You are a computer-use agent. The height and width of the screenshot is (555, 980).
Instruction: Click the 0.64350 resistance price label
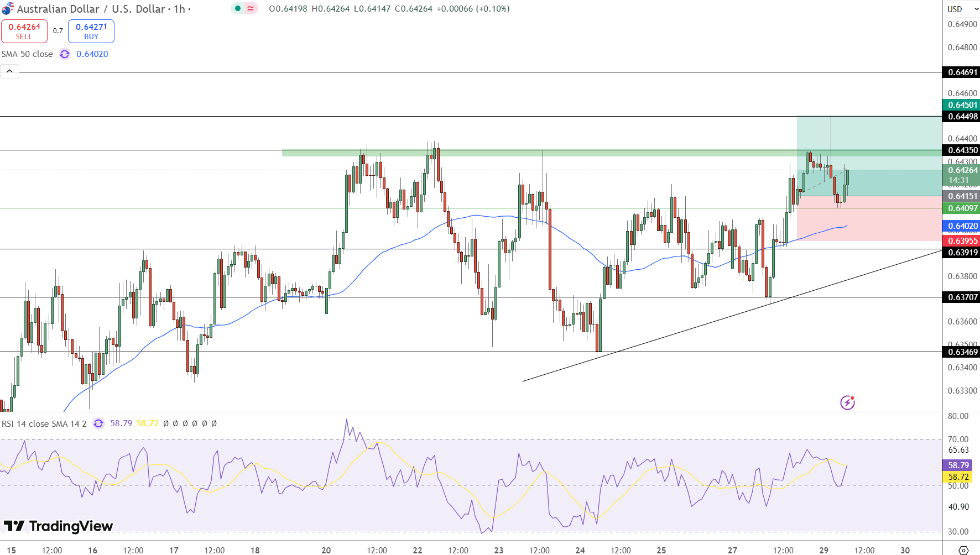pyautogui.click(x=962, y=150)
